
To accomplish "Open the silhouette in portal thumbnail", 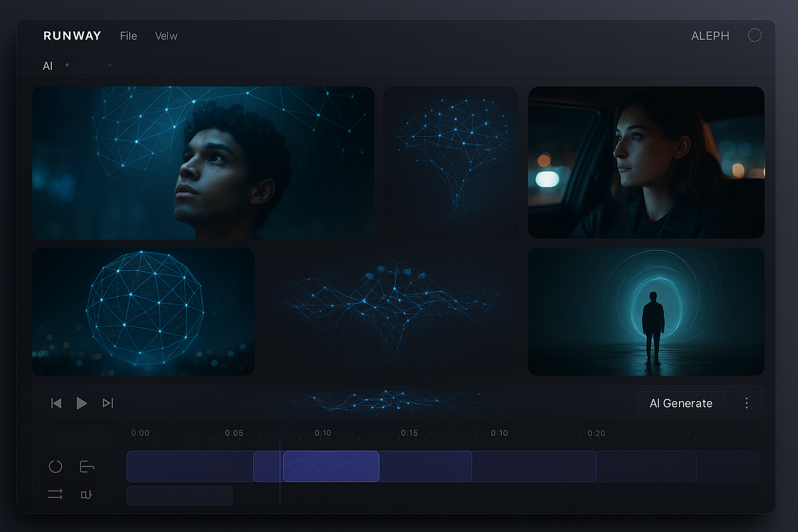I will click(x=646, y=312).
